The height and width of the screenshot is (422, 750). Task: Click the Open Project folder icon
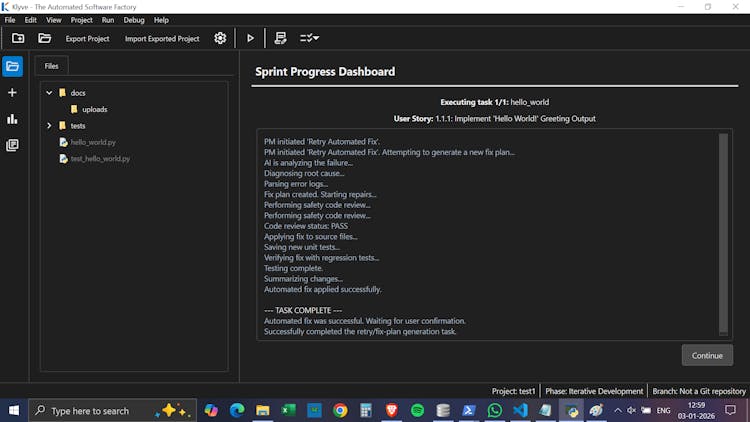44,38
